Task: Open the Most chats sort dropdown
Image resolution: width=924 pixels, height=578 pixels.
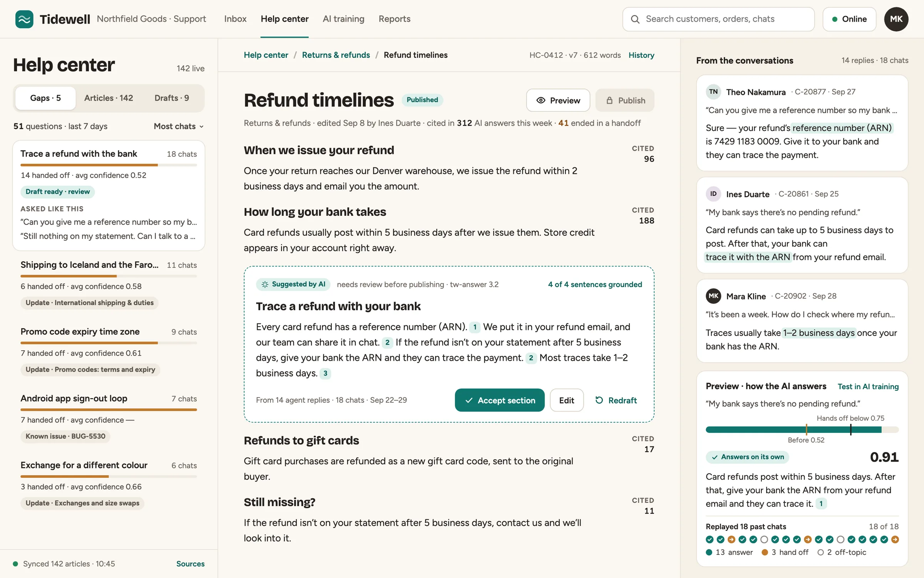Action: click(179, 126)
